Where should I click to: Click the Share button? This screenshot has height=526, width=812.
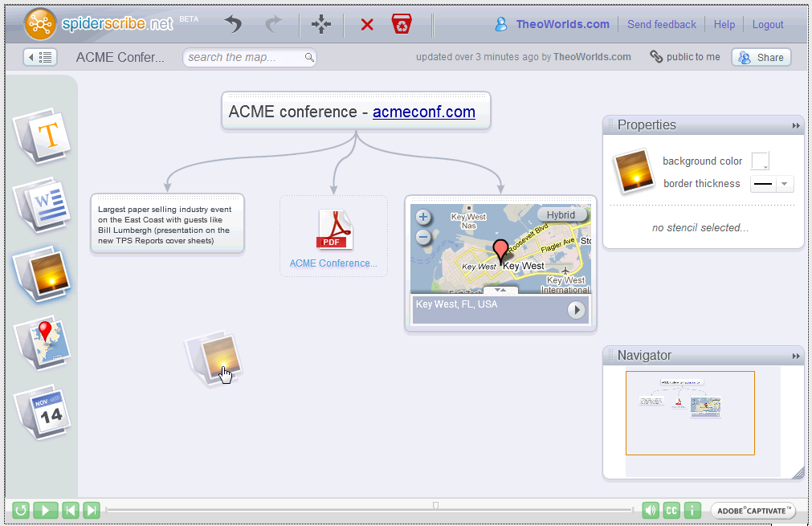pos(761,57)
